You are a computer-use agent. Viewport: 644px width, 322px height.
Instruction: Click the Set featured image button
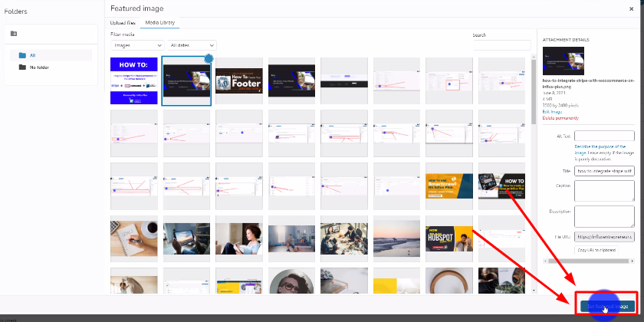point(608,306)
